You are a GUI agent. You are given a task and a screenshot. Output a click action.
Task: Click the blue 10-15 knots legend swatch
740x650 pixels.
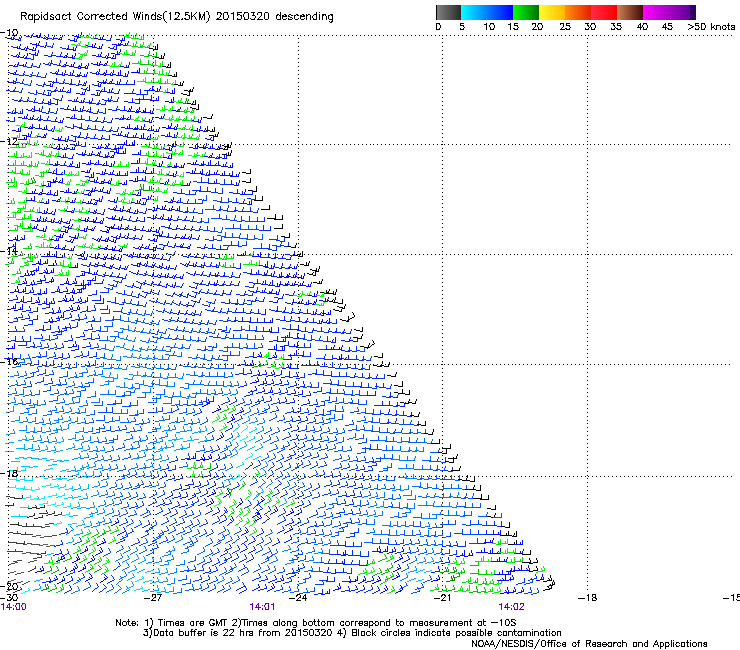pyautogui.click(x=500, y=13)
